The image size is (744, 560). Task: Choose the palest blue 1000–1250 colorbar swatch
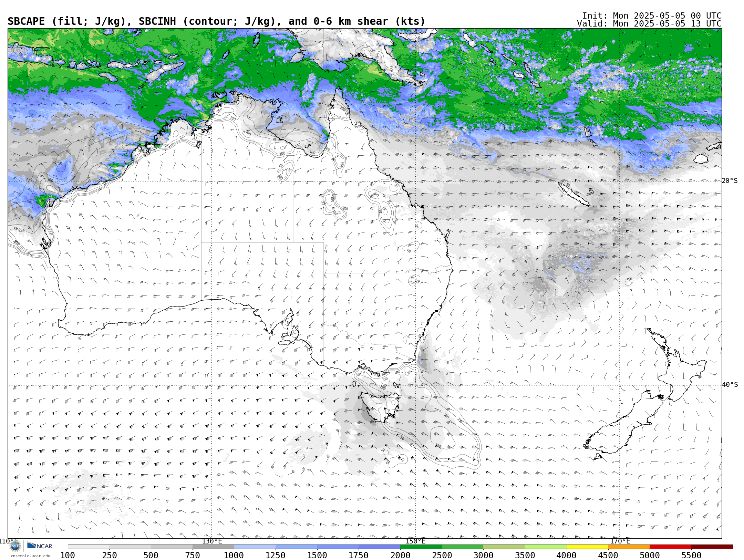[255, 547]
